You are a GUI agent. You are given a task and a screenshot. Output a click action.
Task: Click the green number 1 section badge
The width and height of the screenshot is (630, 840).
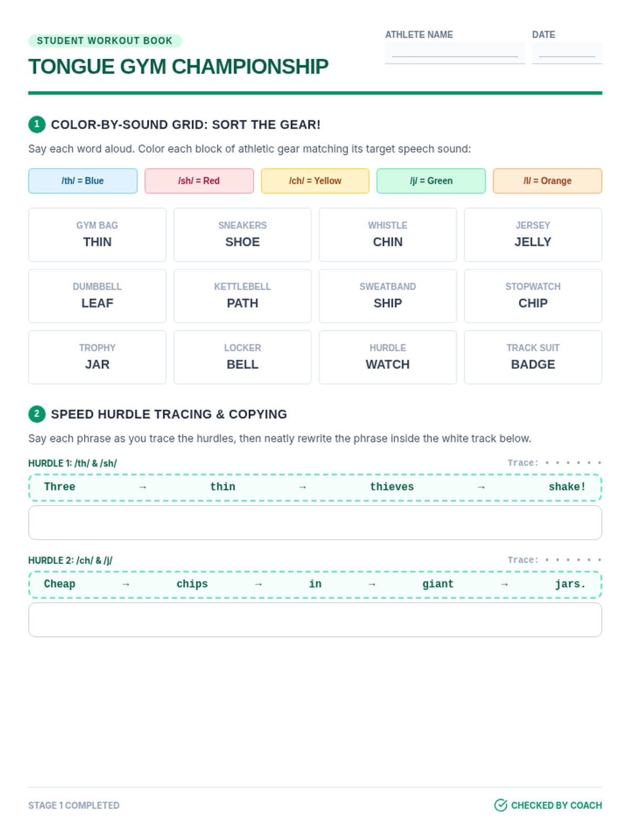coord(37,124)
